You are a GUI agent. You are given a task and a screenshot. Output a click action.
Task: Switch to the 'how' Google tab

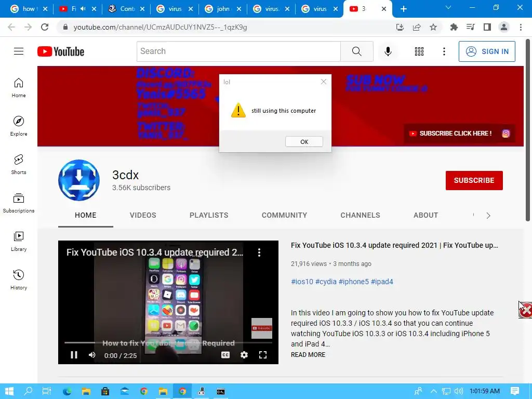[29, 9]
